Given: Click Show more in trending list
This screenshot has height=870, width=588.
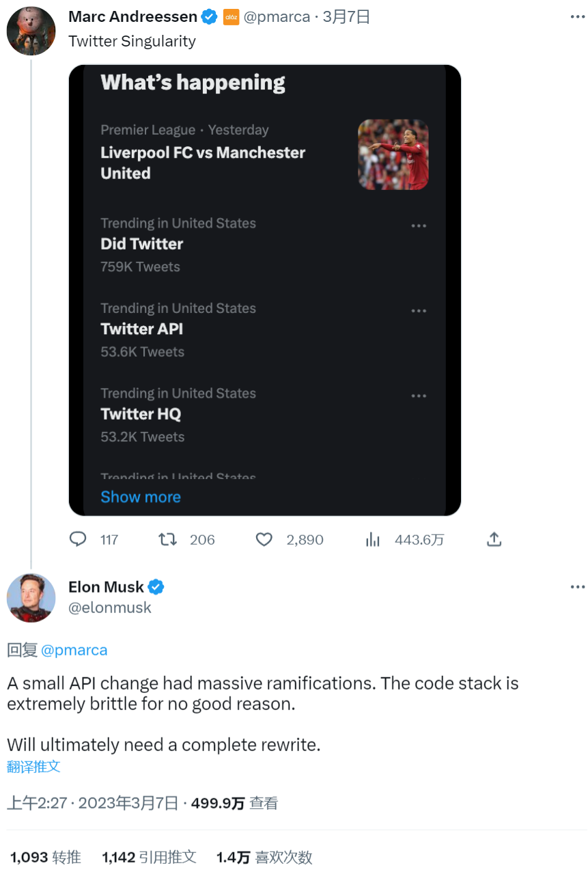Looking at the screenshot, I should pyautogui.click(x=141, y=497).
